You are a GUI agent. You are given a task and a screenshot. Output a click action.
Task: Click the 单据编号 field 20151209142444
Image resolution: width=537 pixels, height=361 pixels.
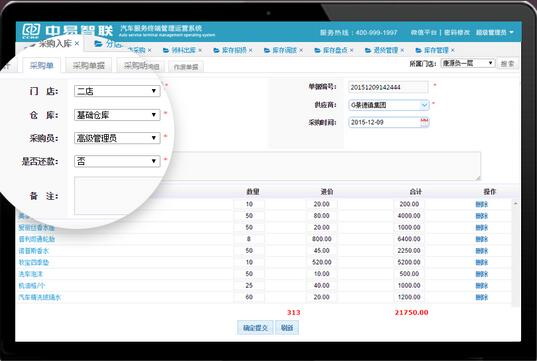pos(388,87)
